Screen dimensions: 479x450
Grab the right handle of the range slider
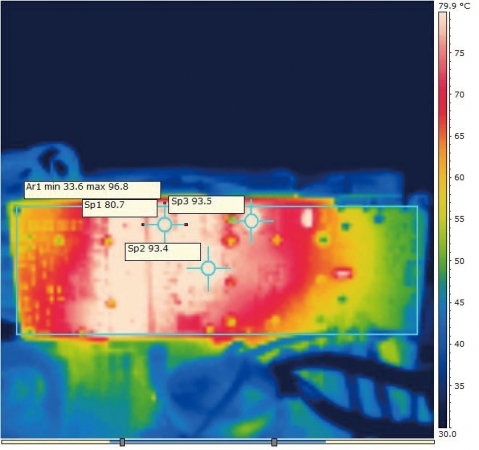click(274, 442)
